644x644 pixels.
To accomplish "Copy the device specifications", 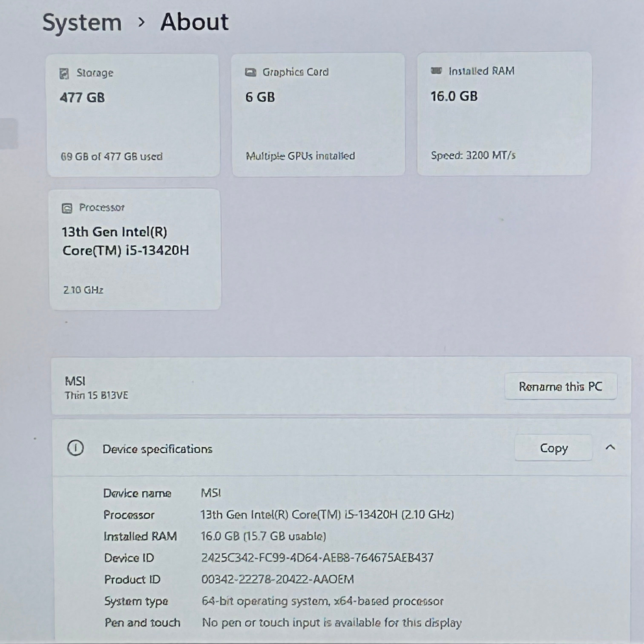I will tap(553, 448).
